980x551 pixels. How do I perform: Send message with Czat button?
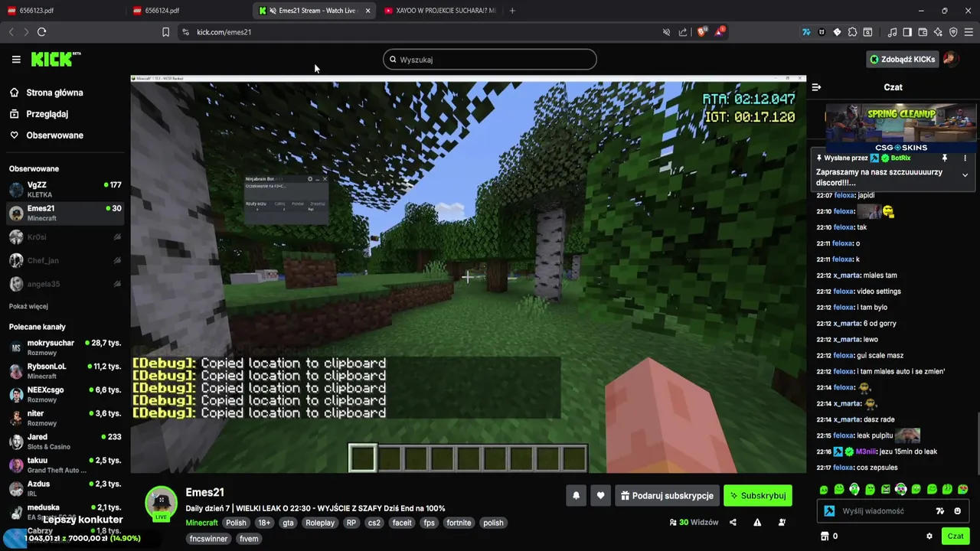(x=955, y=536)
